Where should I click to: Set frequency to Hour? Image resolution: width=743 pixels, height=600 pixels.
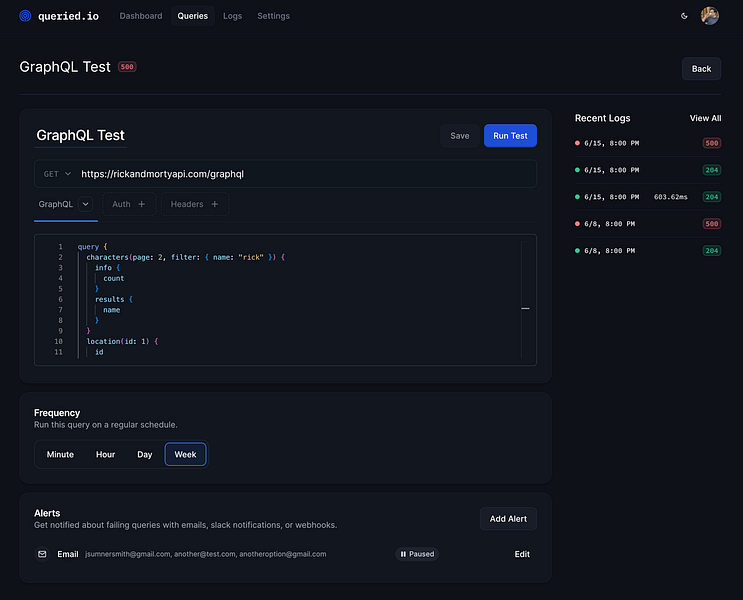pos(105,455)
